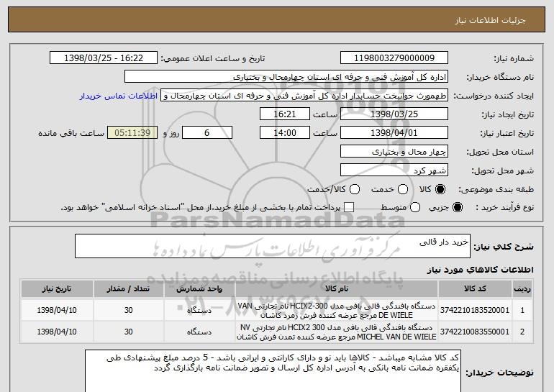Click public announcement date field 1398/03/25 - 16:22
Screen dimensions: 554x392
click(x=104, y=58)
